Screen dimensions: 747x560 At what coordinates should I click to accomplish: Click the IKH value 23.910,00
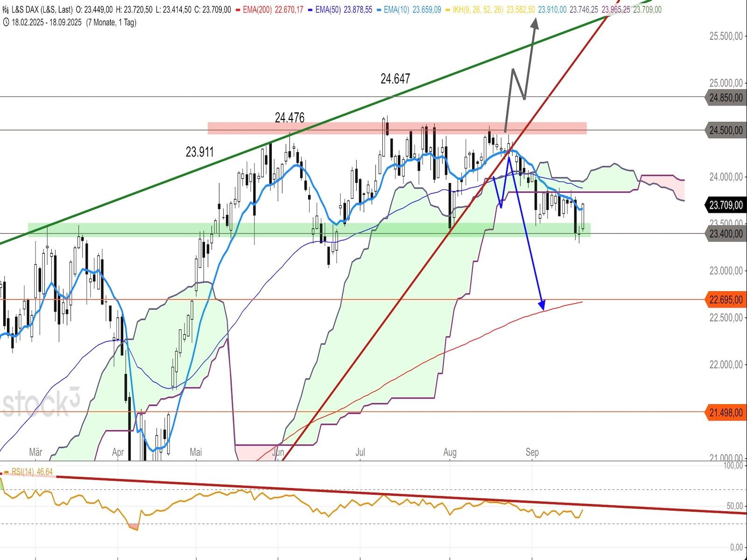(552, 9)
